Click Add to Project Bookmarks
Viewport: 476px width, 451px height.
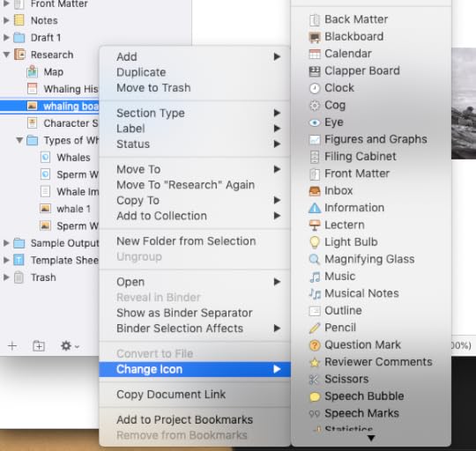point(195,420)
